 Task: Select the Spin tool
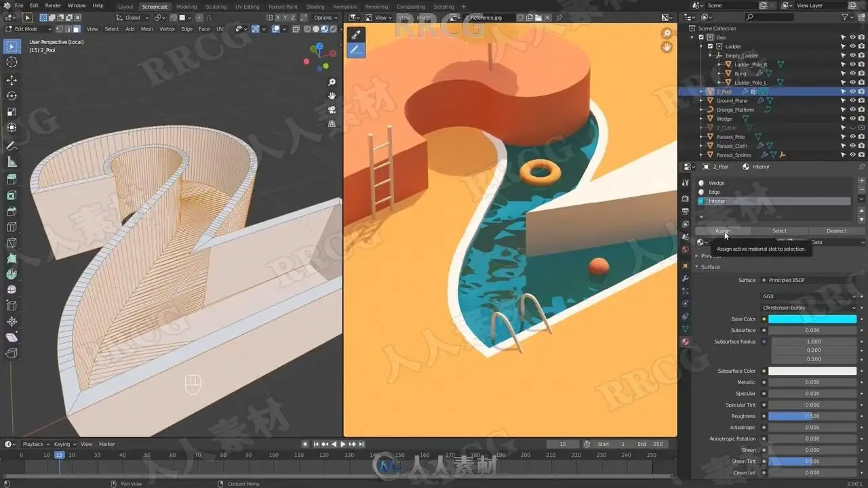(12, 274)
